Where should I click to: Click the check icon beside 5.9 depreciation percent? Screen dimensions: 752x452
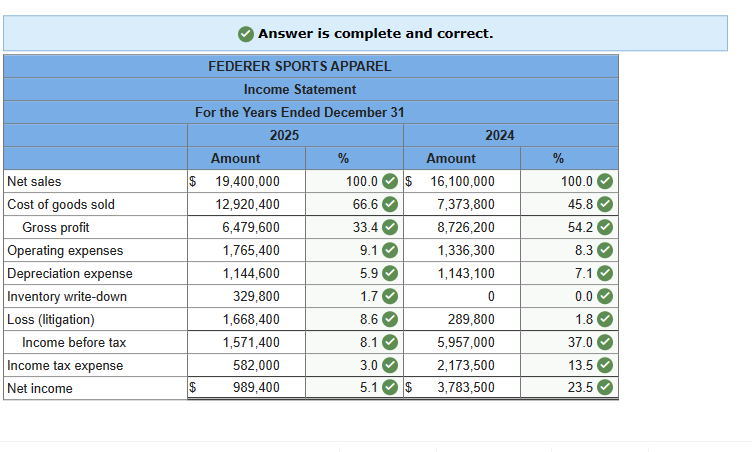click(390, 274)
